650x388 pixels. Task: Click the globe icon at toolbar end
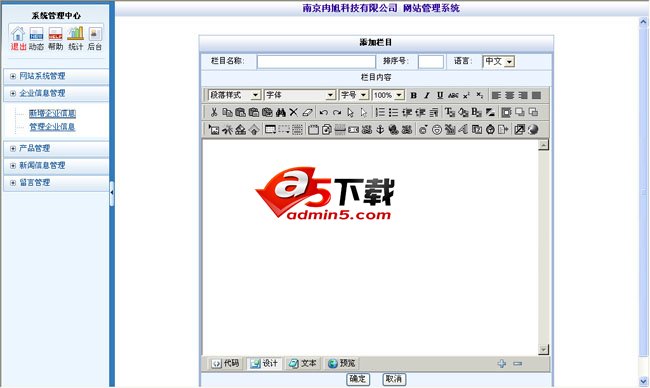[x=533, y=130]
